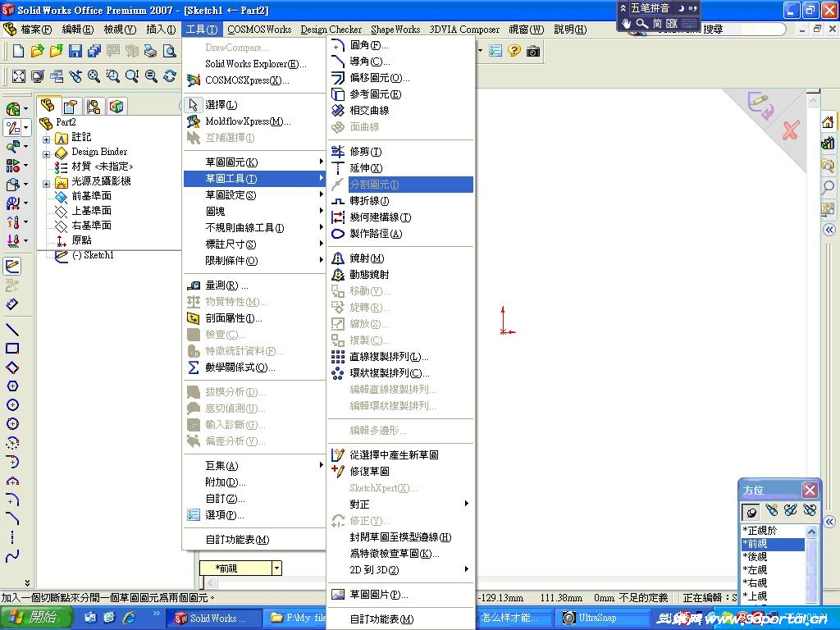Open Design Checker menu
Image resolution: width=840 pixels, height=630 pixels.
click(x=331, y=30)
